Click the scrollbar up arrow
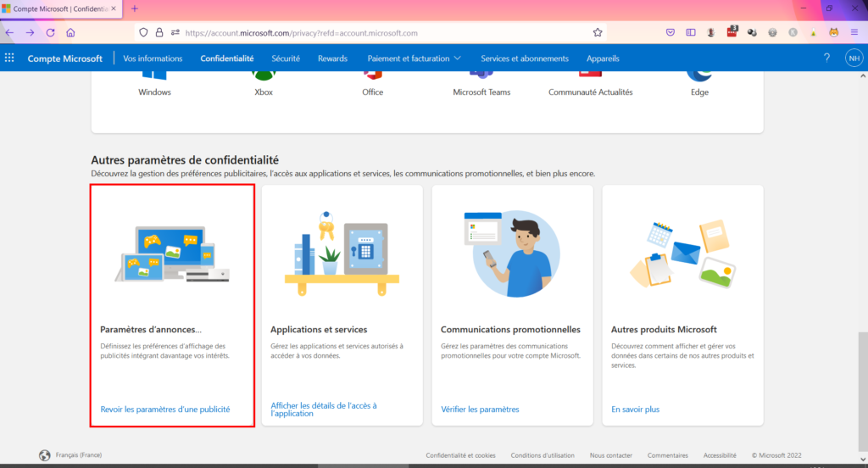This screenshot has width=868, height=468. (863, 75)
